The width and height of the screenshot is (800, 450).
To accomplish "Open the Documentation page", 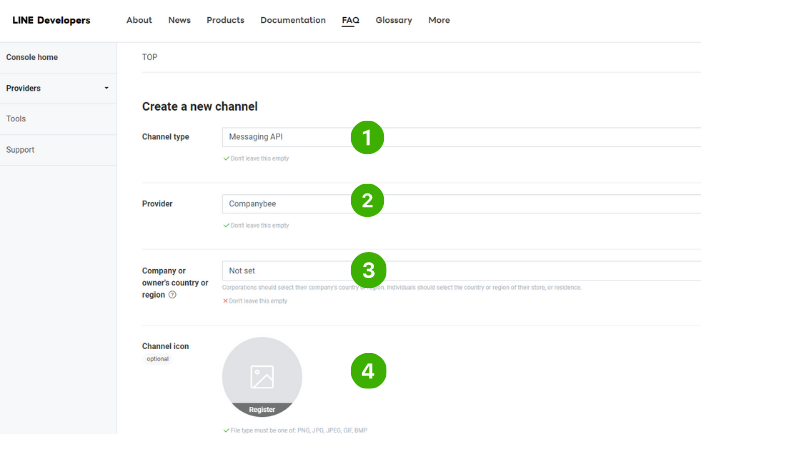I will click(x=292, y=20).
